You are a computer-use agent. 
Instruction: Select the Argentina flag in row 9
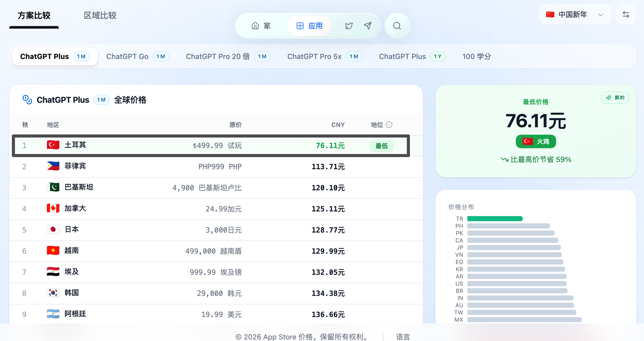coord(53,314)
